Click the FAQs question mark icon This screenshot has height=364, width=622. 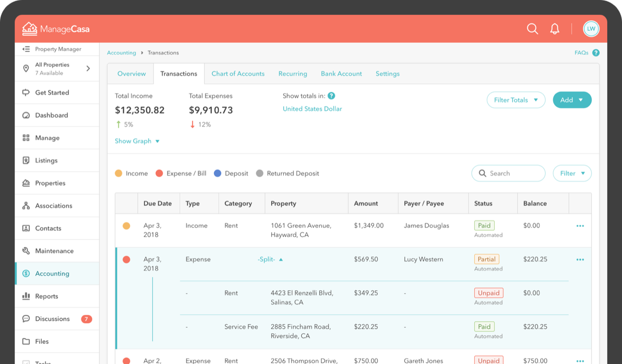pos(596,53)
